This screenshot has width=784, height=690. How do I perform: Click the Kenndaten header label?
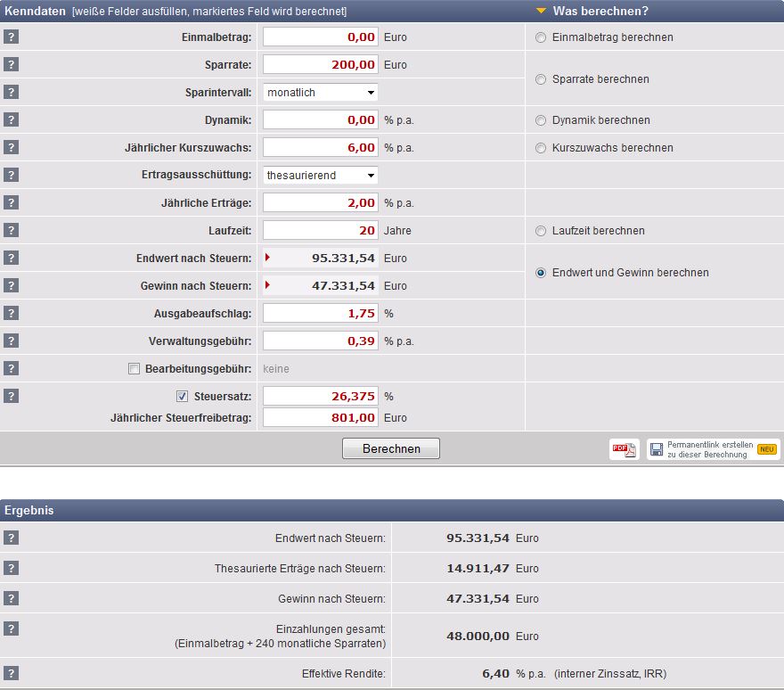pos(35,11)
